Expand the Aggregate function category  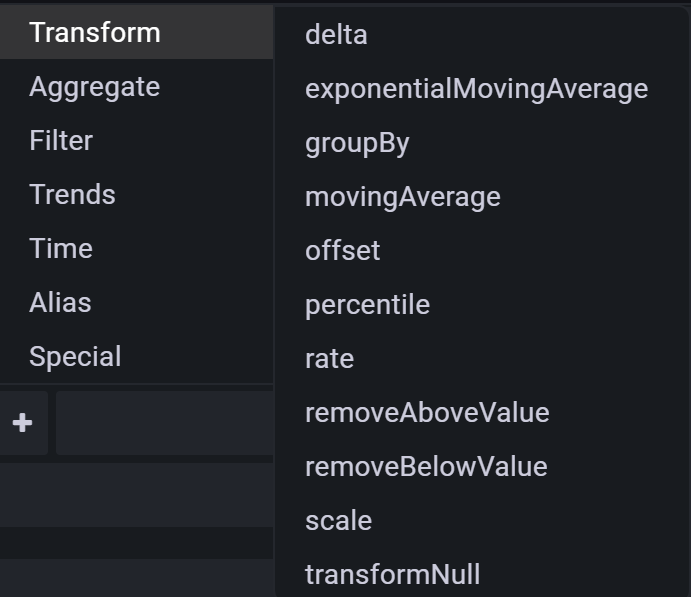[94, 87]
